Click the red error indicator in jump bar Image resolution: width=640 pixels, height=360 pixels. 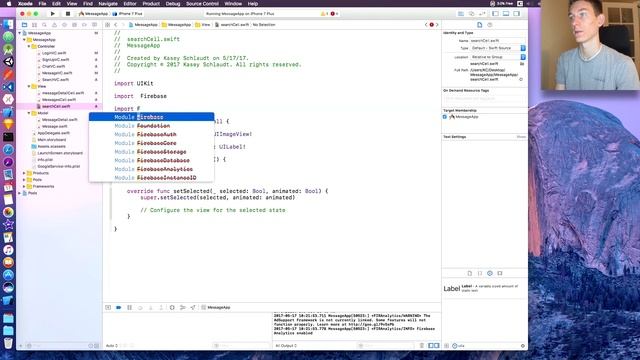(431, 25)
